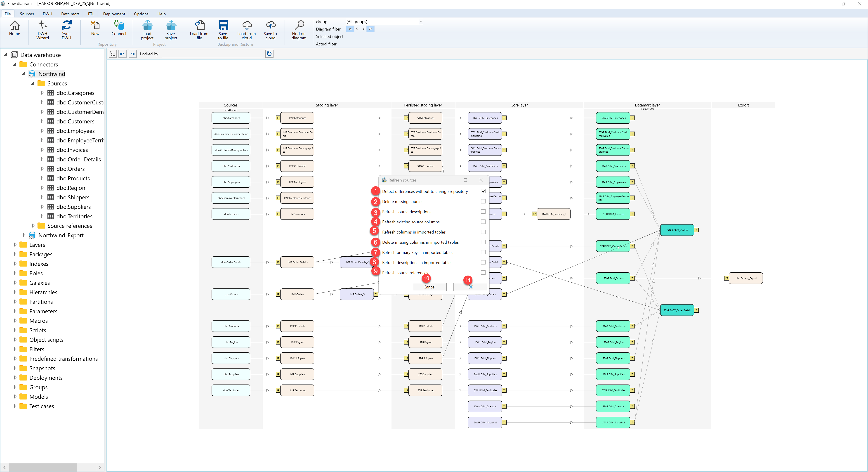
Task: Expand the Source references folder
Action: coord(33,226)
